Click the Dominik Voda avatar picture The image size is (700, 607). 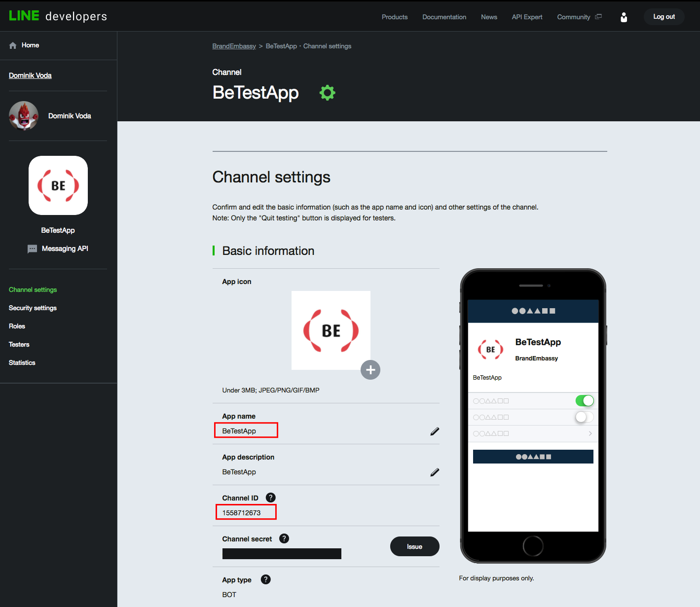(x=24, y=116)
